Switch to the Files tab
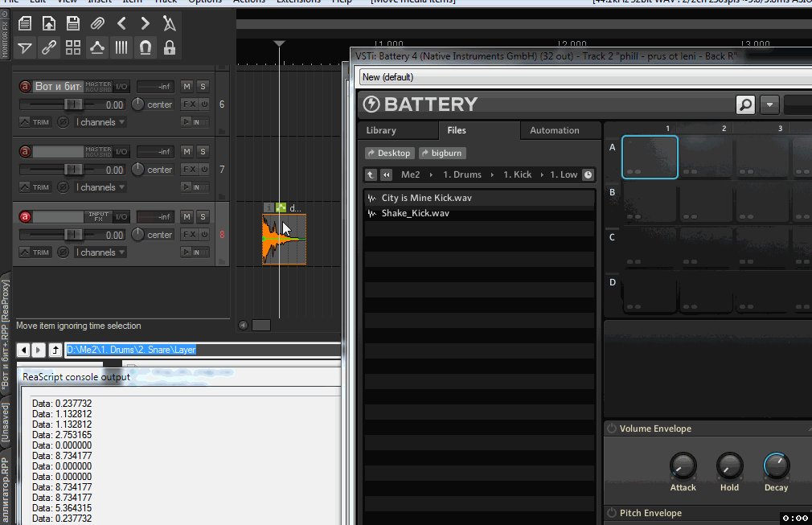Screen dimensions: 812x525 479,130
